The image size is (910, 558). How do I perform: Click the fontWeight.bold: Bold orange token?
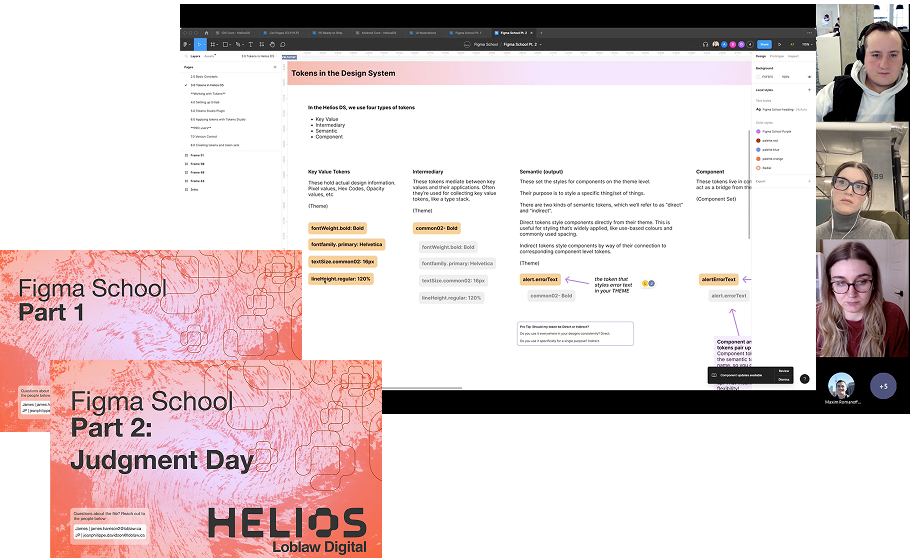[x=337, y=228]
